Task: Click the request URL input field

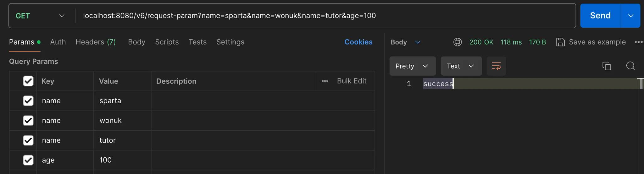Action: pos(325,16)
